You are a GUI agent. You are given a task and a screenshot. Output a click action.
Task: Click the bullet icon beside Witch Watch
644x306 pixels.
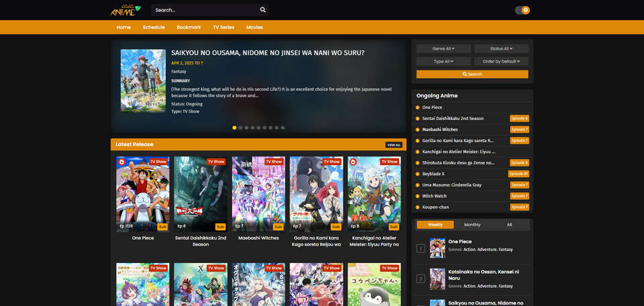click(x=418, y=197)
